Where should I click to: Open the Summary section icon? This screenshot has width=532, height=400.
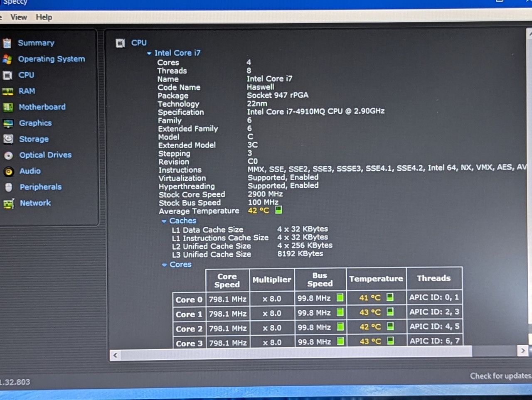pos(7,43)
